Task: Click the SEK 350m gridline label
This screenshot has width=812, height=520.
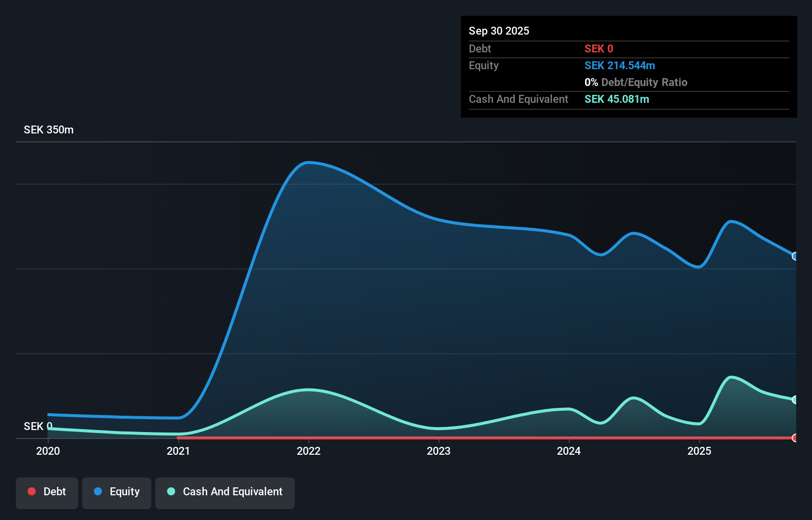Action: [48, 130]
